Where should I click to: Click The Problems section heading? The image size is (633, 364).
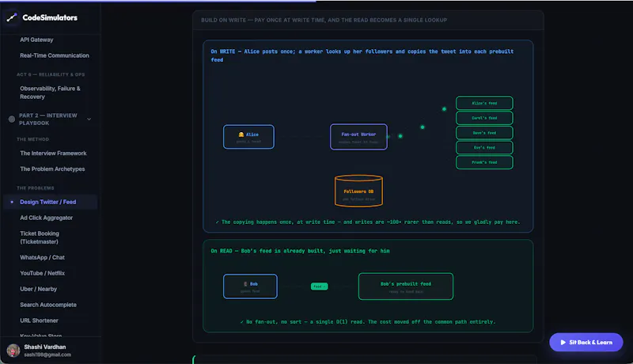tap(35, 188)
